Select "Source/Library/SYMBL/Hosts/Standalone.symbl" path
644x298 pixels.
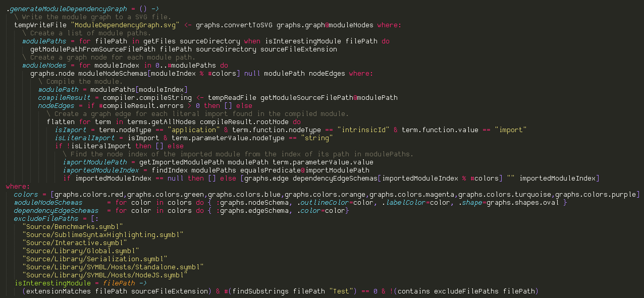[x=113, y=267]
